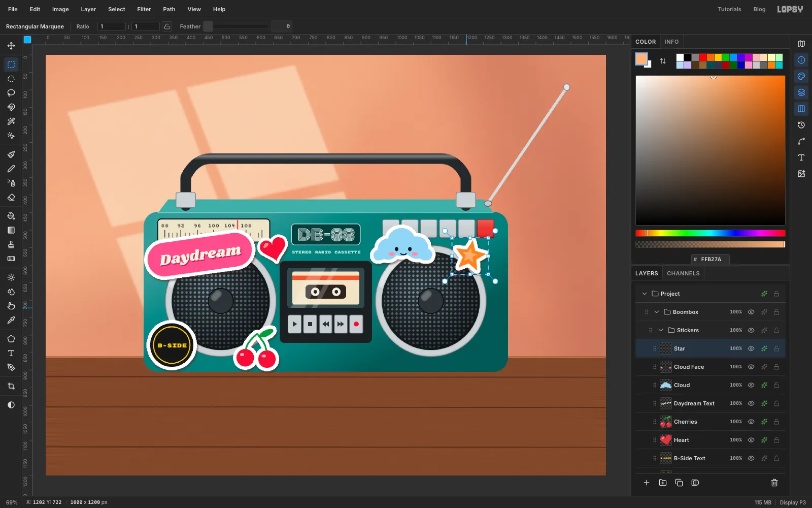Switch to the Channels tab
The width and height of the screenshot is (812, 508).
(x=683, y=273)
